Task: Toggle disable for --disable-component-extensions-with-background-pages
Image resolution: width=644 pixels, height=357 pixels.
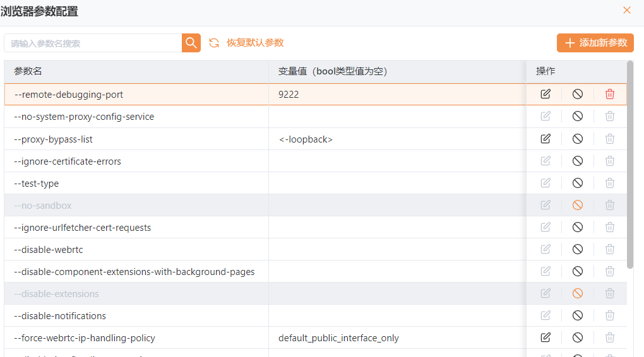Action: pyautogui.click(x=578, y=271)
